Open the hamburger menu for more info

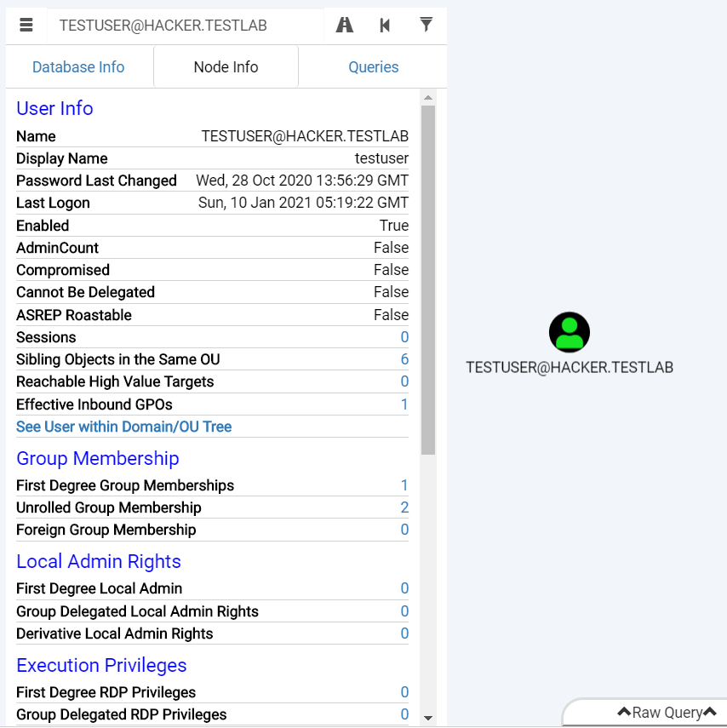26,26
